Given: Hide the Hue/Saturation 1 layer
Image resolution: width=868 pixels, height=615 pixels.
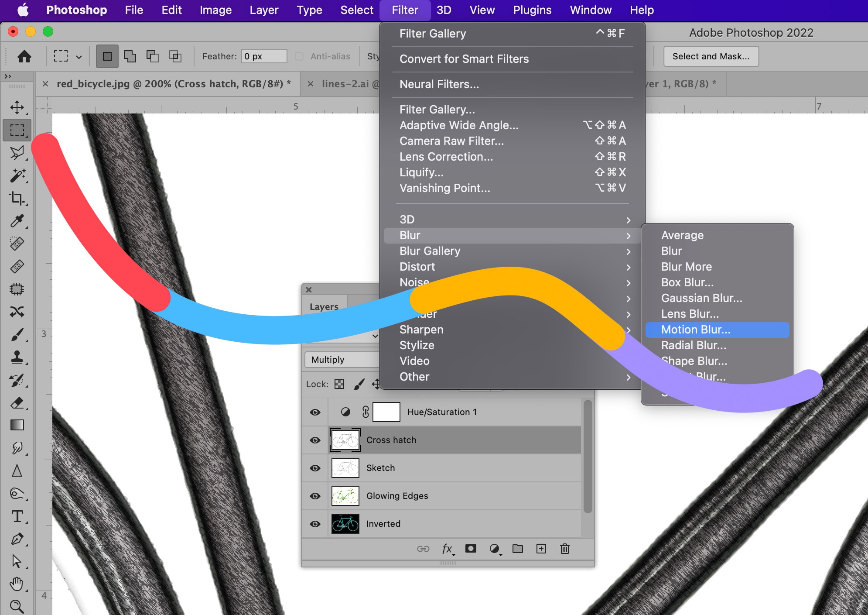Looking at the screenshot, I should click(x=315, y=412).
